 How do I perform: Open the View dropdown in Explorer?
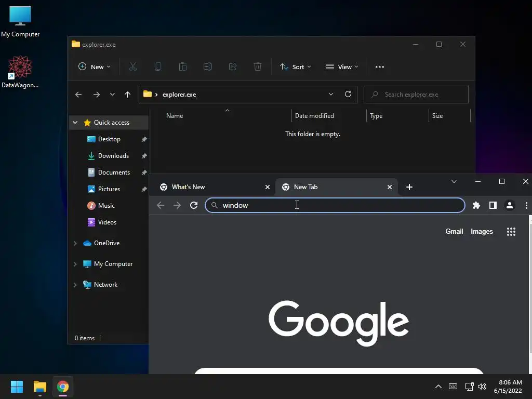click(342, 67)
